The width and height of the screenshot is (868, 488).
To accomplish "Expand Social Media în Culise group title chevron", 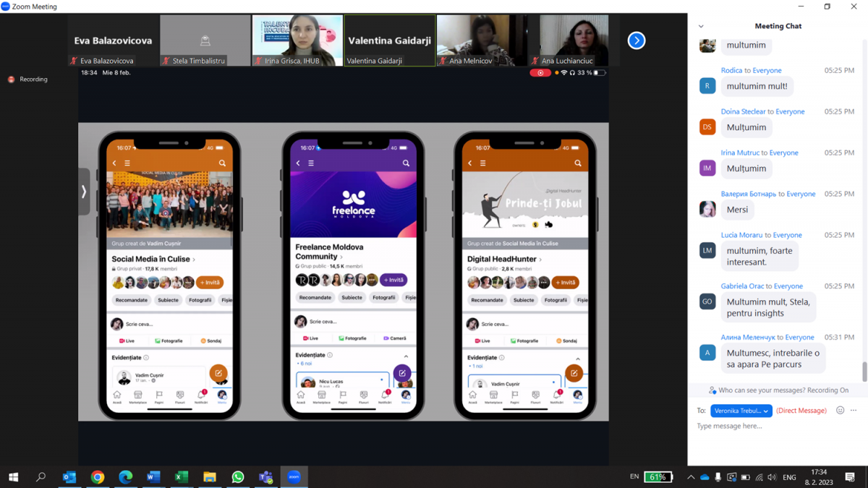I will (x=194, y=260).
